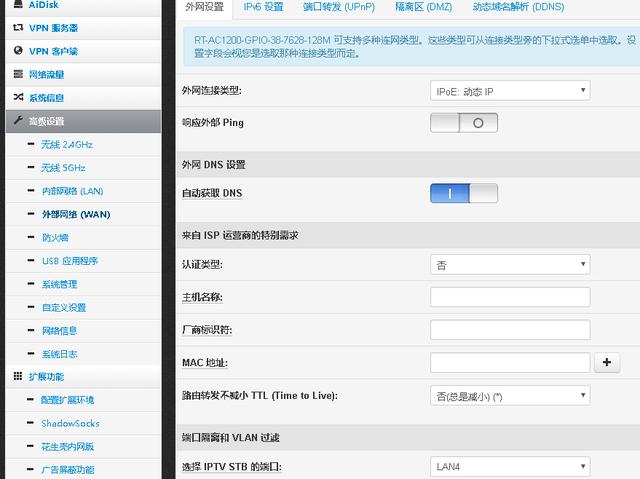
Task: Click the 厂商标识符 input field
Action: click(510, 330)
